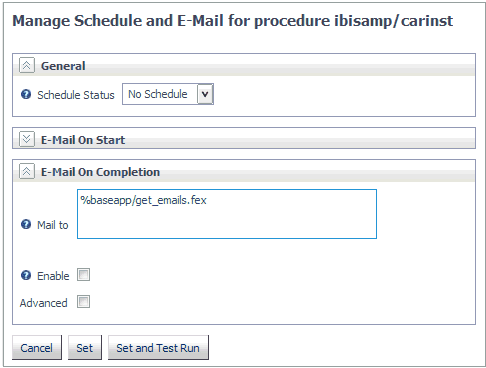Click the Set button

point(85,348)
